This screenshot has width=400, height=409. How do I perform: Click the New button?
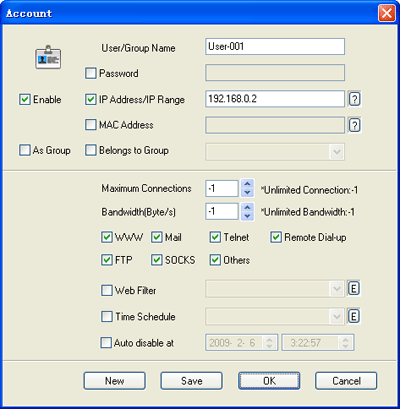click(115, 381)
